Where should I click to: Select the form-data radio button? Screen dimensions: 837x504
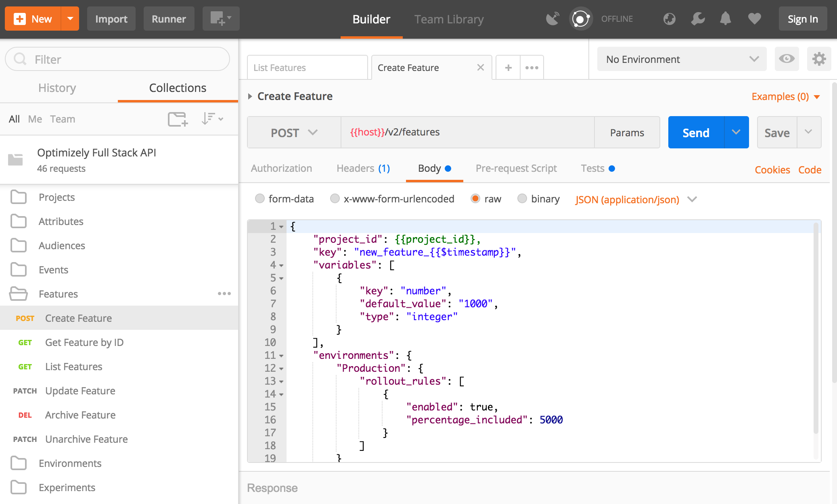pyautogui.click(x=260, y=199)
